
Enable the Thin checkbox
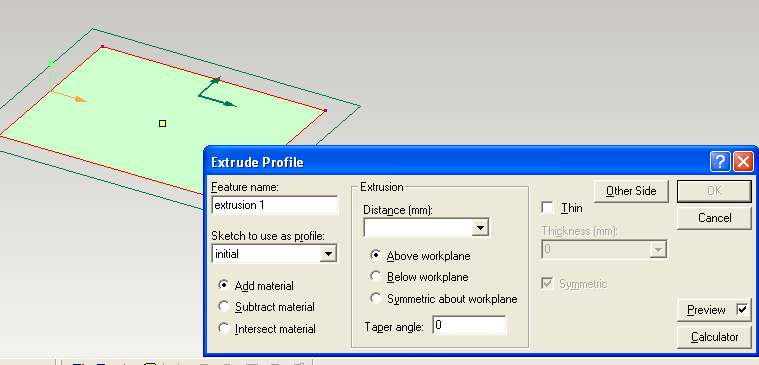point(547,208)
